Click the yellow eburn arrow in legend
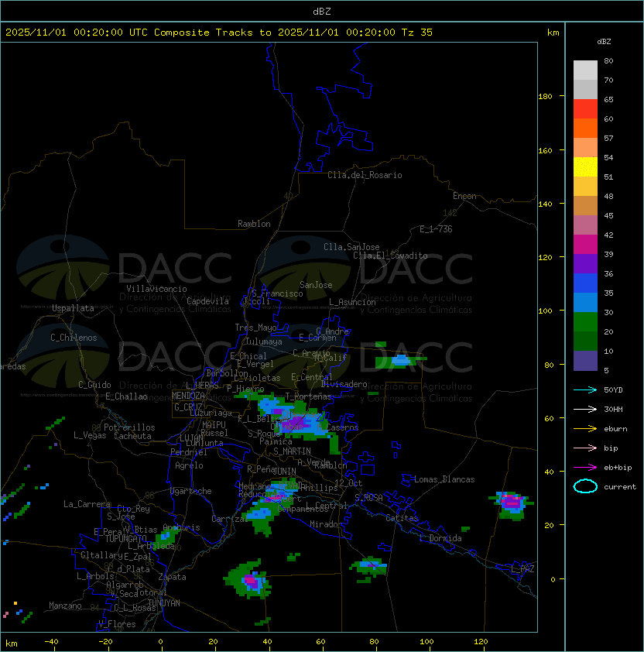This screenshot has height=652, width=644. 585,429
